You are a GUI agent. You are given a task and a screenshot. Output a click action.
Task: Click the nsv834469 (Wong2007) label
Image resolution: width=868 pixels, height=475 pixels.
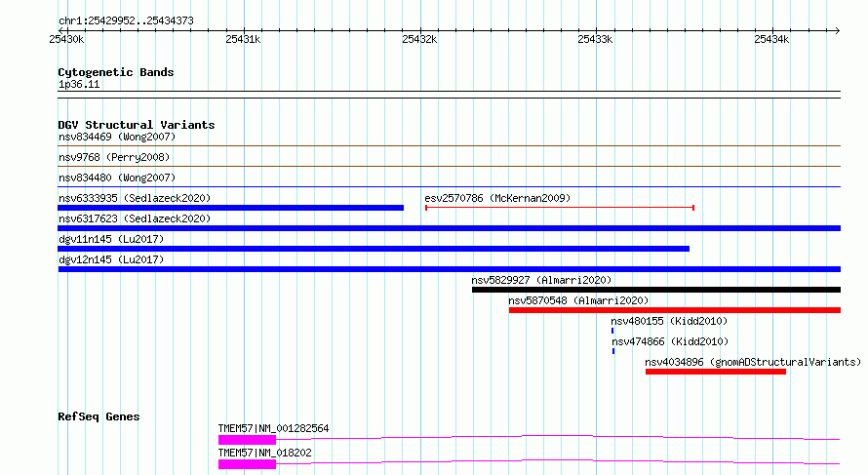click(x=117, y=137)
